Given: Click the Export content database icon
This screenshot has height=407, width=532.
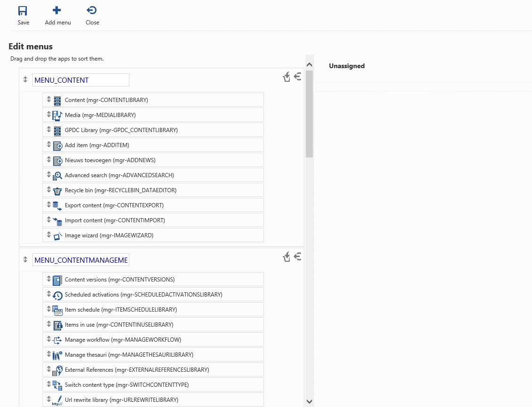Looking at the screenshot, I should (57, 206).
